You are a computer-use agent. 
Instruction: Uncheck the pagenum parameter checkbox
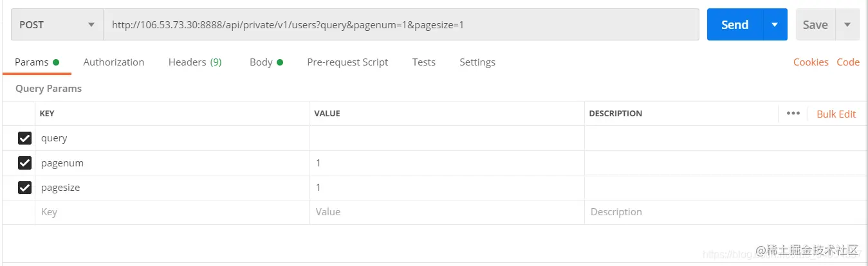tap(25, 163)
